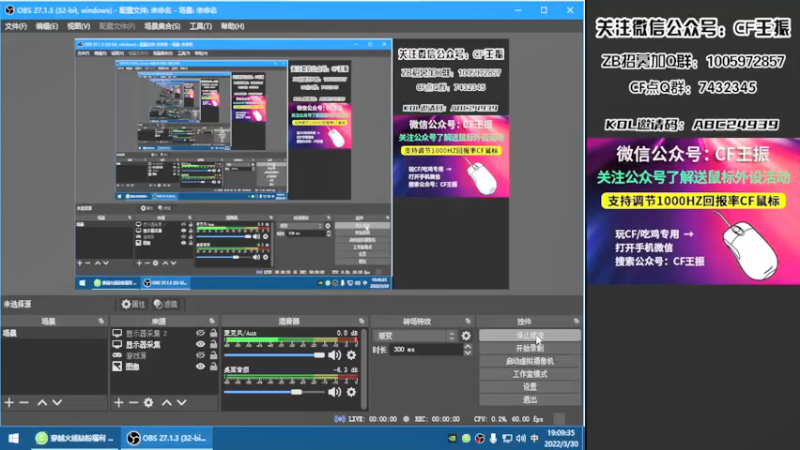Click the 停止推流 button
Viewport: 800px width, 450px height.
530,335
